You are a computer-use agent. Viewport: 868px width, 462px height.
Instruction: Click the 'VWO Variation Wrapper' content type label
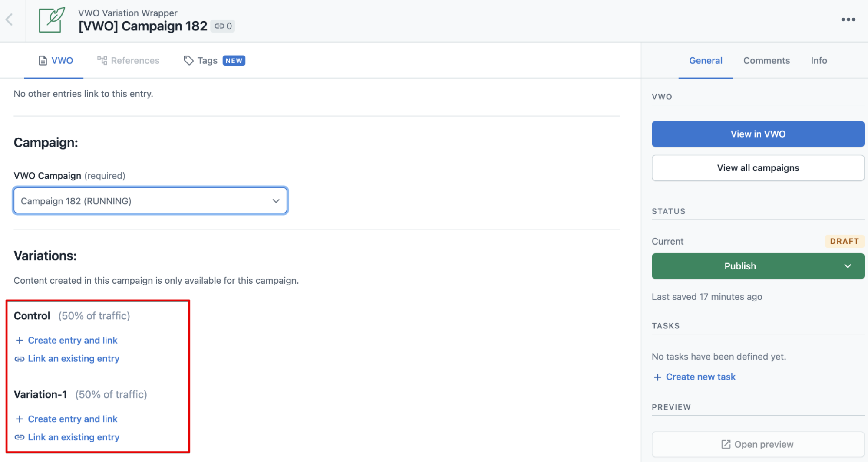(x=128, y=13)
